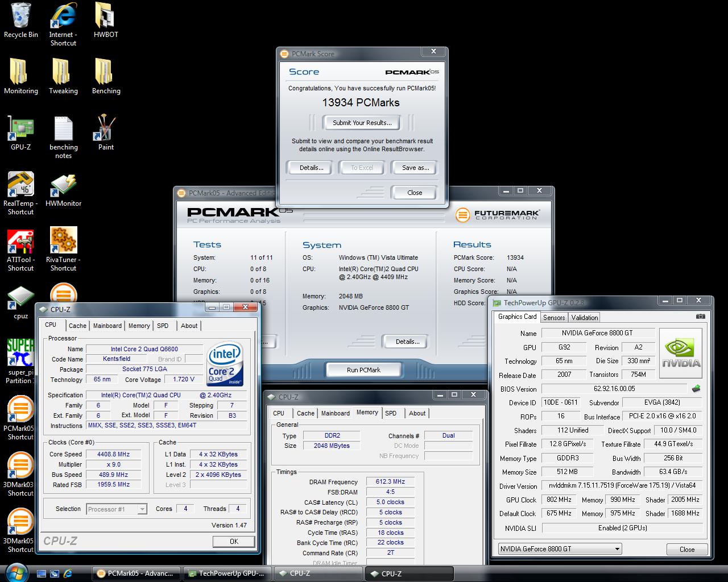
Task: Select the PCMark05 Shortcut desktop icon
Action: [x=21, y=418]
